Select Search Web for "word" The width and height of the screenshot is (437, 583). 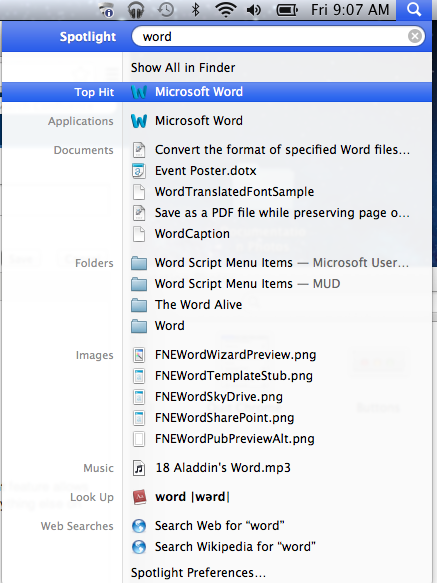point(219,526)
